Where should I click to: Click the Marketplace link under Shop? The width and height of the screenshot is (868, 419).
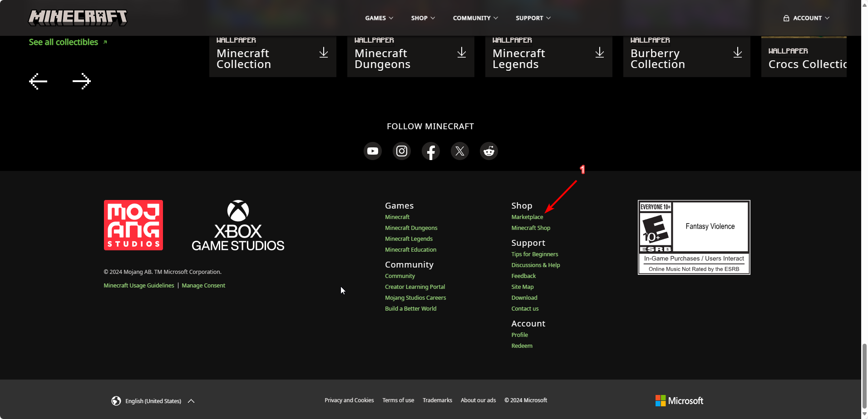pyautogui.click(x=527, y=217)
